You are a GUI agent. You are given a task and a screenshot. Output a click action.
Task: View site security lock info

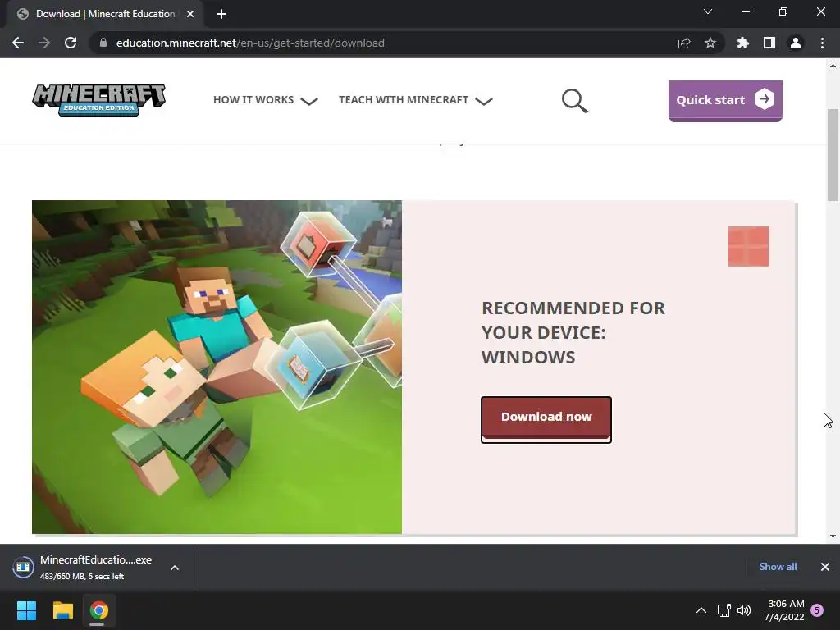click(103, 43)
